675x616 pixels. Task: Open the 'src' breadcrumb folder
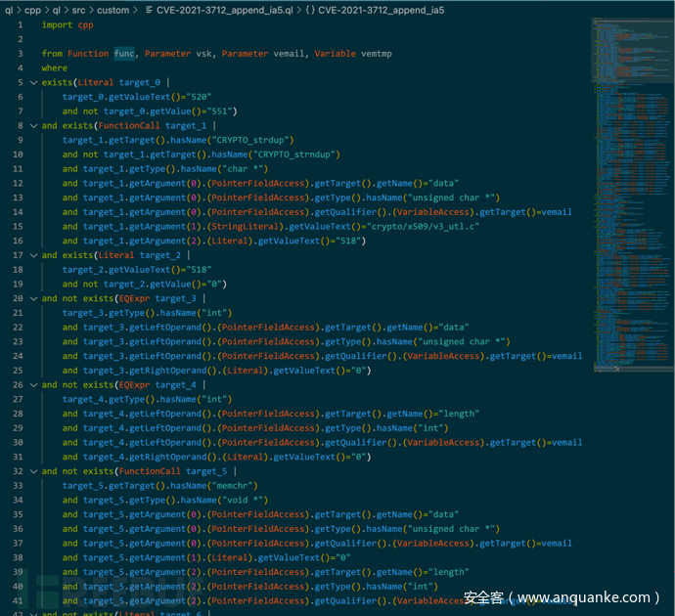pos(80,10)
